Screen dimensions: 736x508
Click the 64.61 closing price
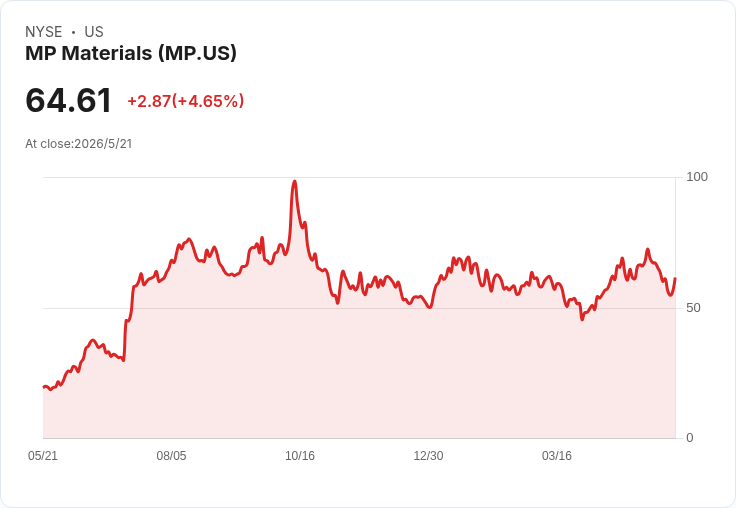pos(69,100)
